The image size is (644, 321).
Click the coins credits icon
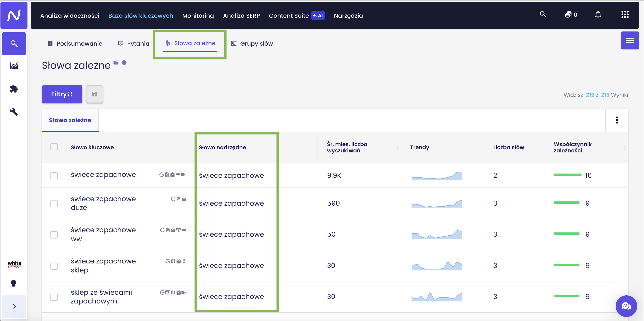pyautogui.click(x=568, y=15)
